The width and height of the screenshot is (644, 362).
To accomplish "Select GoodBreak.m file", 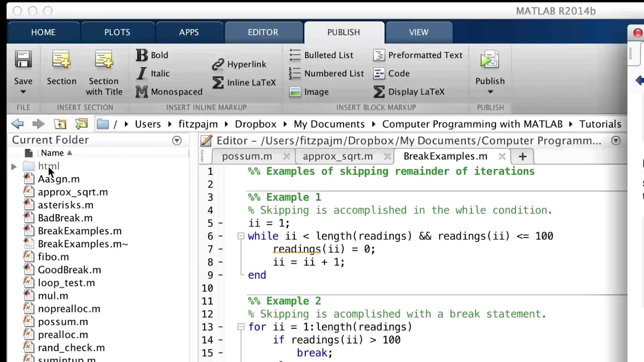I will point(69,270).
